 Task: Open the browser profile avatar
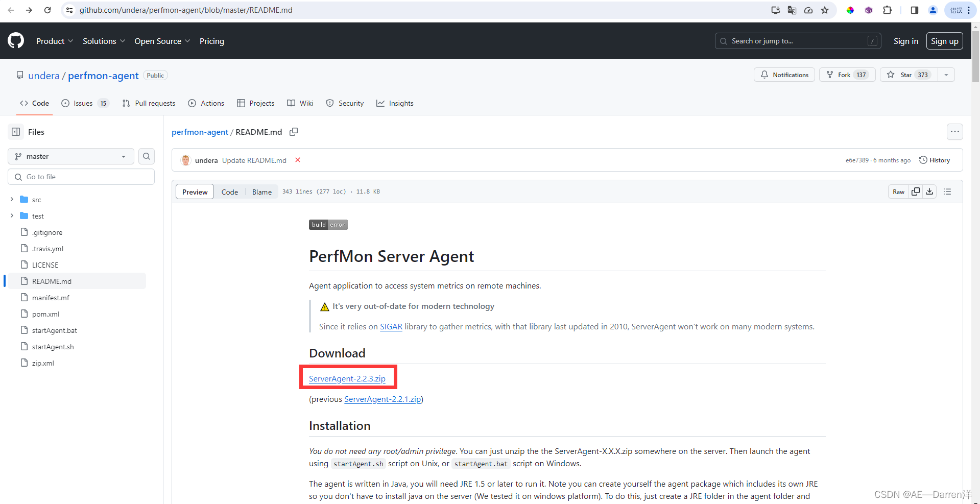[x=933, y=10]
